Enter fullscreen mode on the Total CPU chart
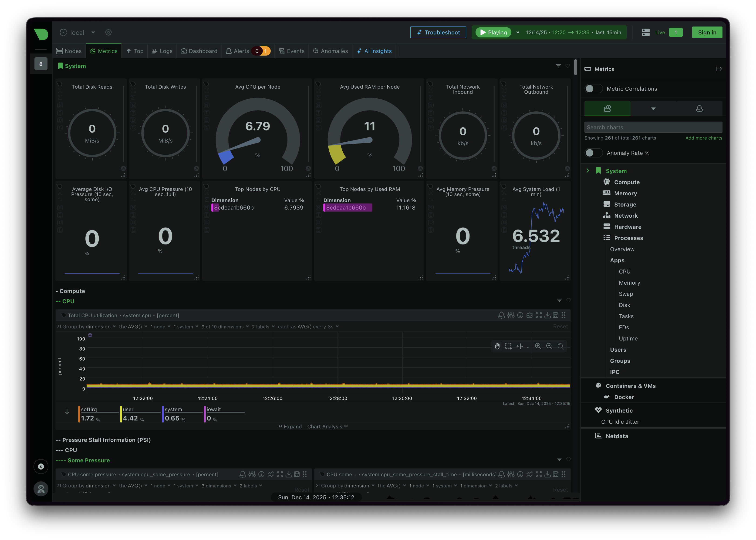756x540 pixels. point(539,315)
